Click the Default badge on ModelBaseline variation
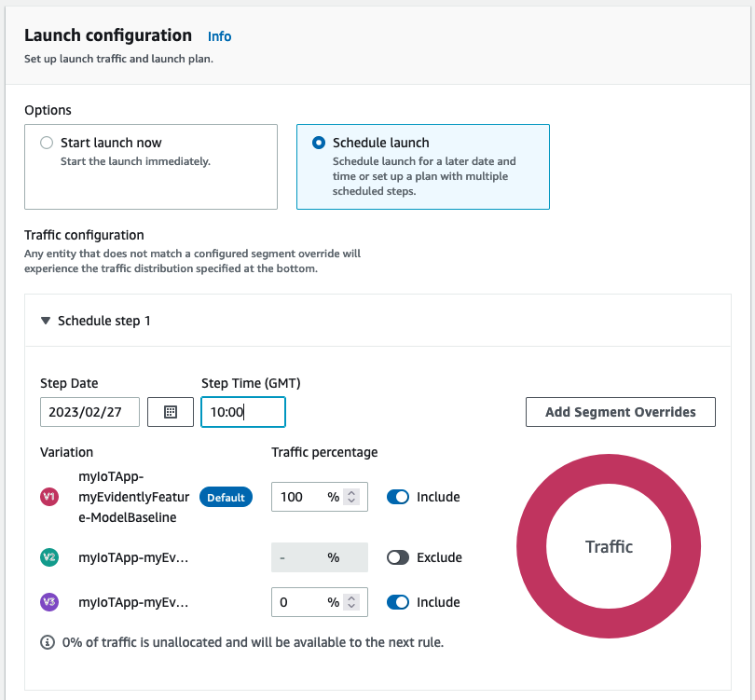The height and width of the screenshot is (700, 755). (x=226, y=497)
